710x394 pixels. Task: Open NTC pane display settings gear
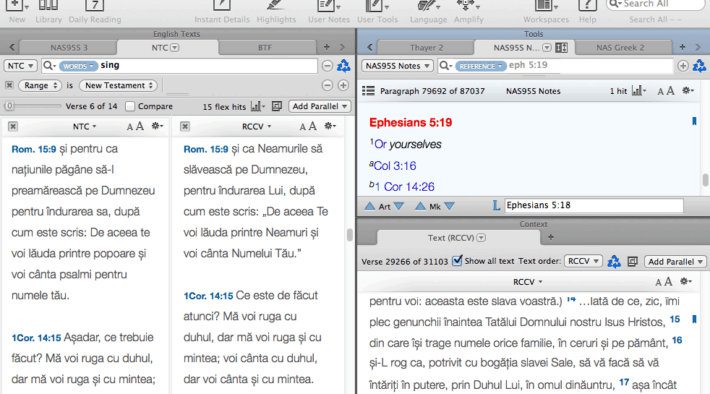pyautogui.click(x=157, y=126)
